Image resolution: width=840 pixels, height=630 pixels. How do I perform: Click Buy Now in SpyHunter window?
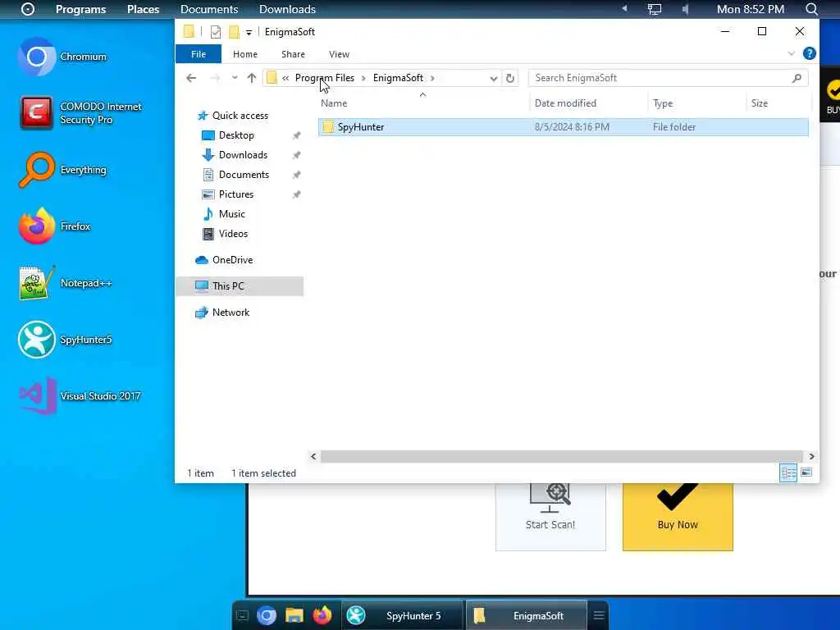[x=678, y=517]
